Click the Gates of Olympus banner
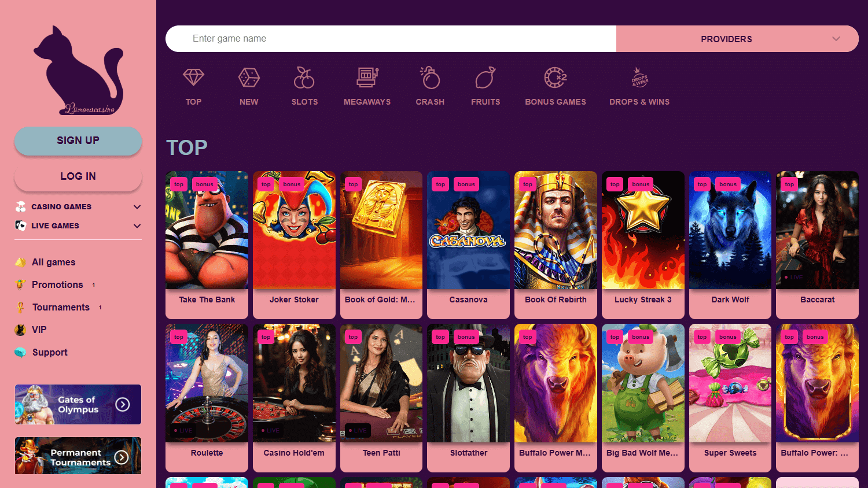Image resolution: width=868 pixels, height=488 pixels. [x=78, y=404]
